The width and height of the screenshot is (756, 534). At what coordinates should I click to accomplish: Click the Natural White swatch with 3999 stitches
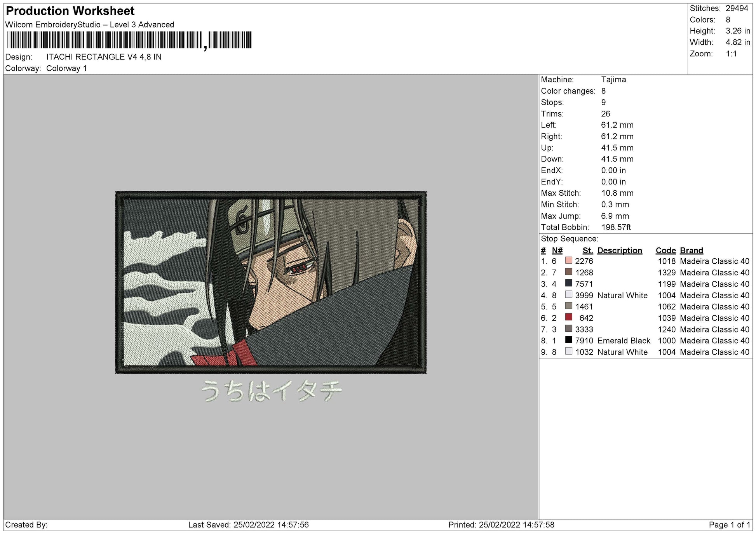(x=569, y=295)
